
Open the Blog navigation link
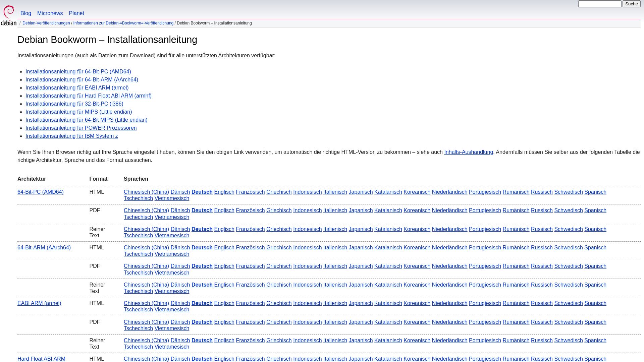26,13
